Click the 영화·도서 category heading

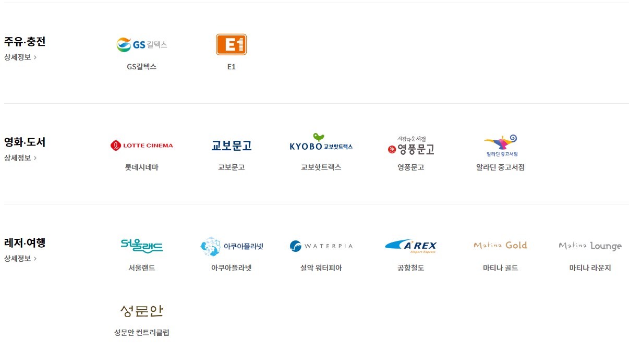pos(25,142)
